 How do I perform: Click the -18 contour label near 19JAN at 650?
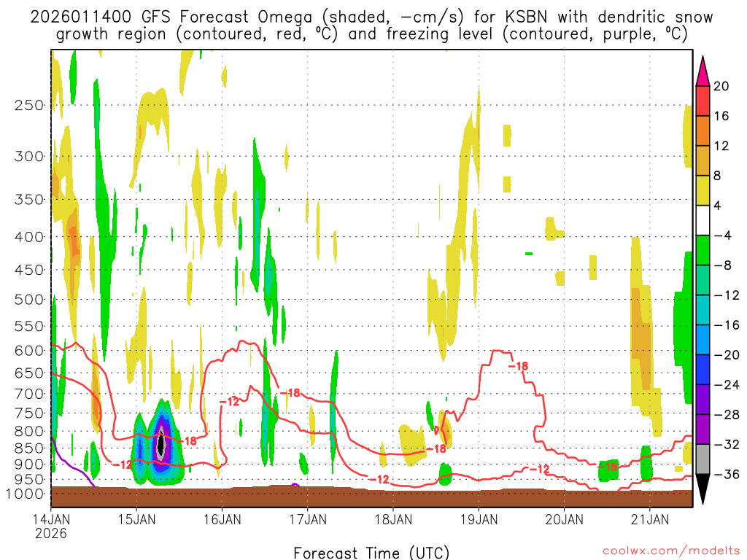pos(518,366)
